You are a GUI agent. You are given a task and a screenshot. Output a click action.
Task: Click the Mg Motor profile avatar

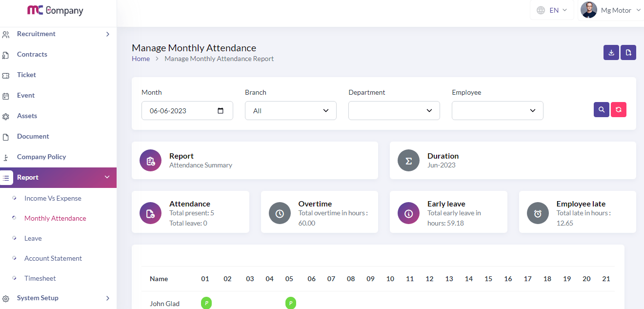(589, 10)
